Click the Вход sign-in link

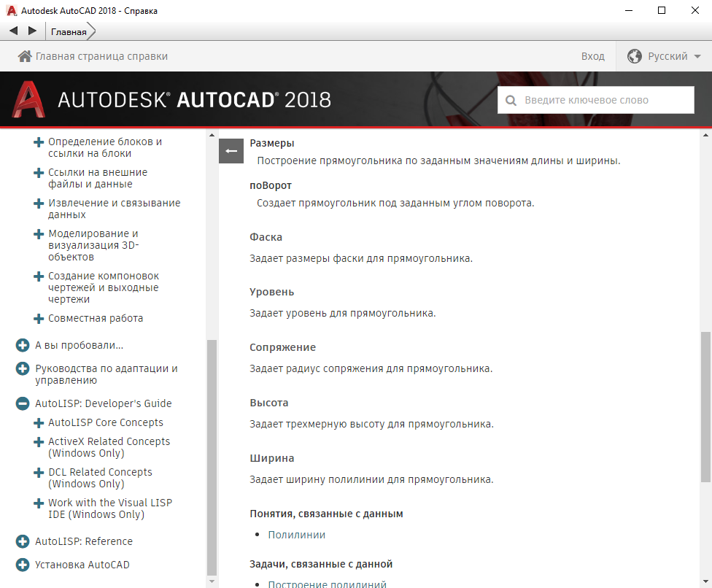point(592,56)
